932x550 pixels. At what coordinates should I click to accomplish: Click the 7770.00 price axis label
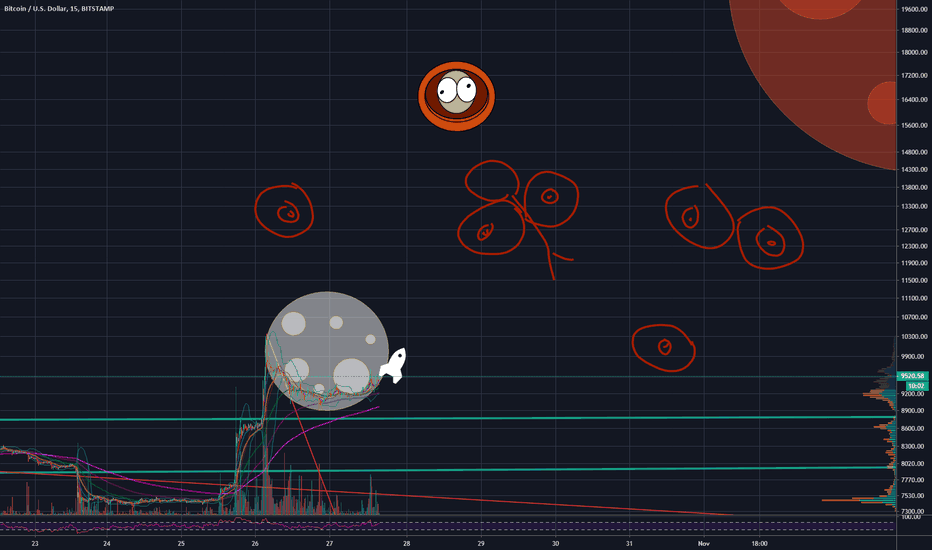914,479
